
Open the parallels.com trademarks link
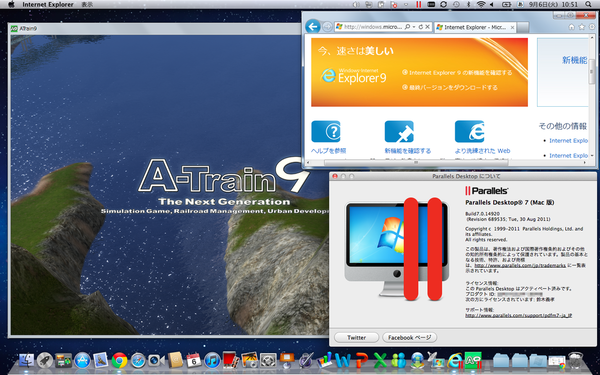[520, 265]
